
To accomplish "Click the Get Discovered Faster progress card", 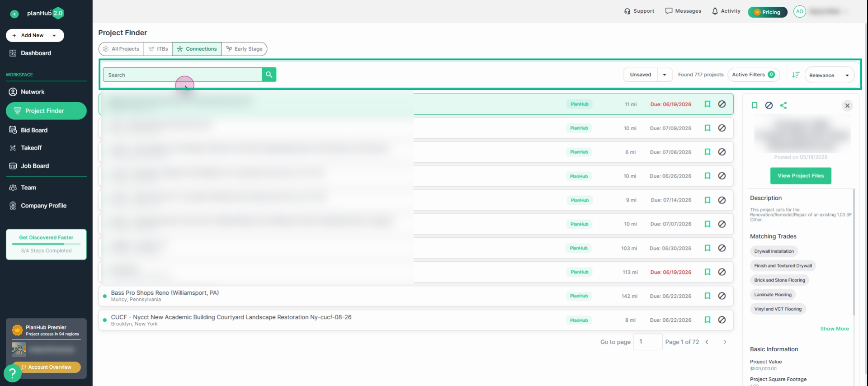I will coord(46,244).
